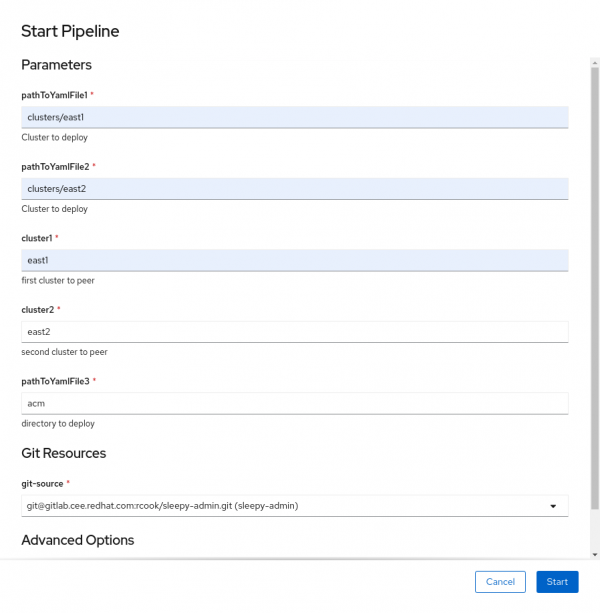Click the git-source dropdown caret arrow
This screenshot has height=613, width=600.
tap(553, 506)
